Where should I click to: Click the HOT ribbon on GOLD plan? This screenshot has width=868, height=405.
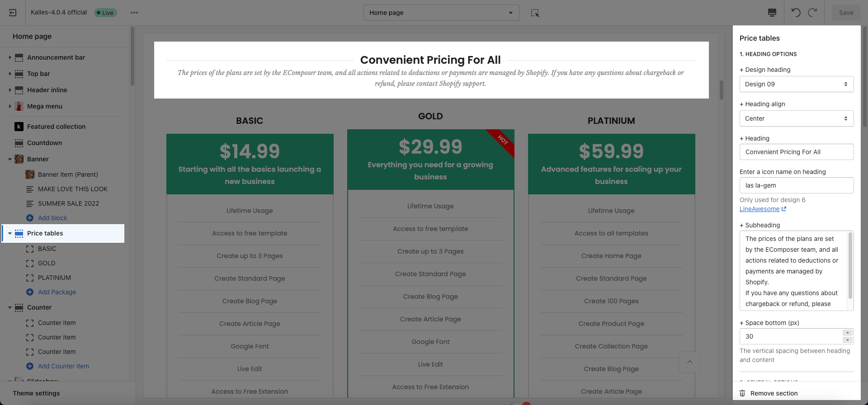click(502, 140)
